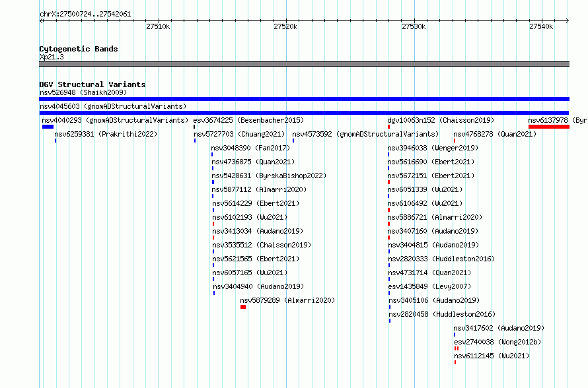Open nsv3535512 (Chaisson2019) variant
Screen dimensions: 588x388
262,245
